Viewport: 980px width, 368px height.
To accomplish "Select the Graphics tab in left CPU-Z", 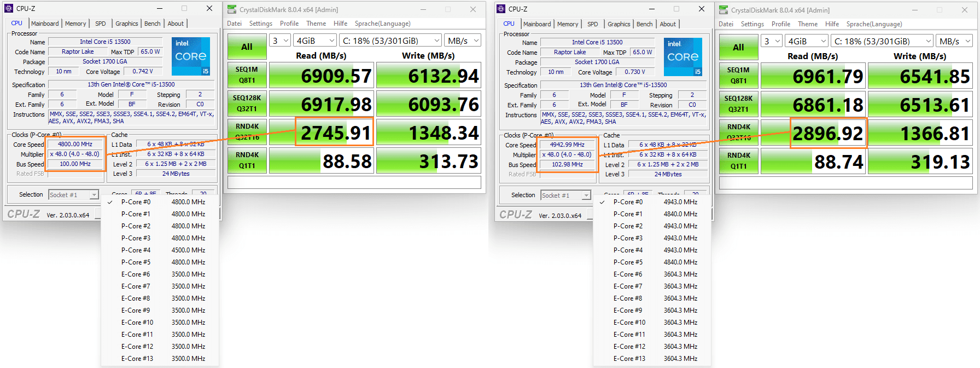I will tap(126, 24).
